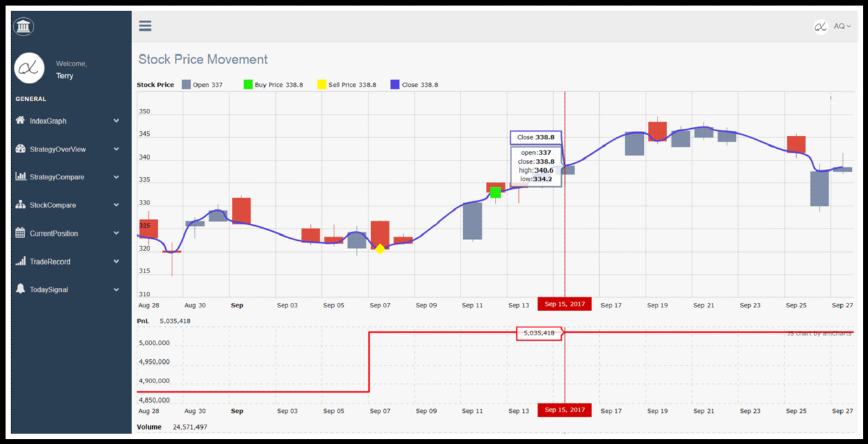
Task: Click the StrategyCompare bar chart icon
Action: click(21, 177)
